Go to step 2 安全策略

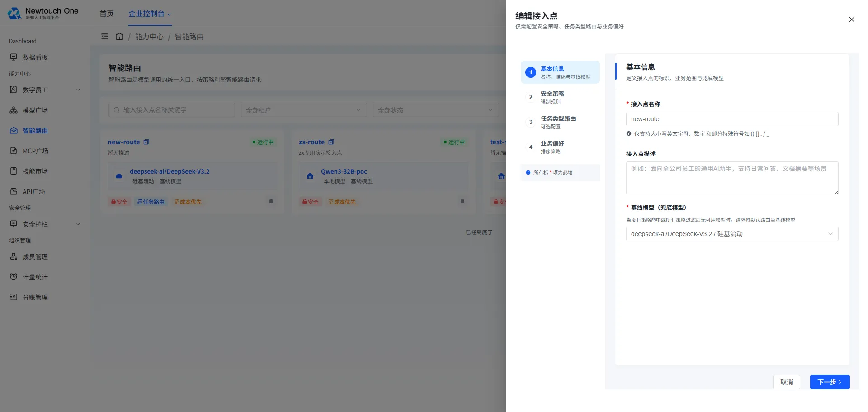560,97
